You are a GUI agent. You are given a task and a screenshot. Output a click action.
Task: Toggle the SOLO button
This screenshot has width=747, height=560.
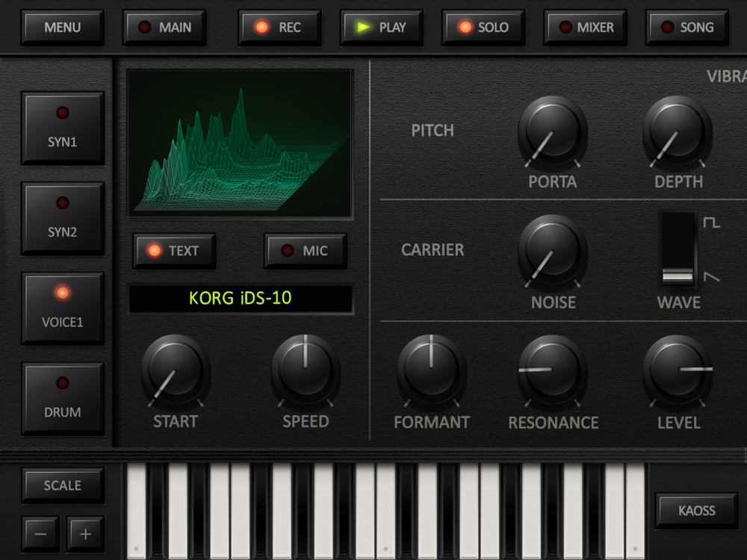click(483, 27)
